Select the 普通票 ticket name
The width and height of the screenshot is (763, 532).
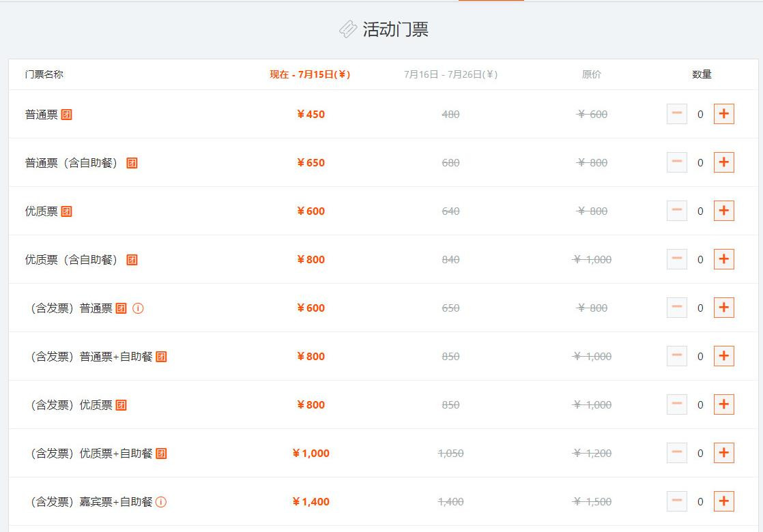point(41,114)
